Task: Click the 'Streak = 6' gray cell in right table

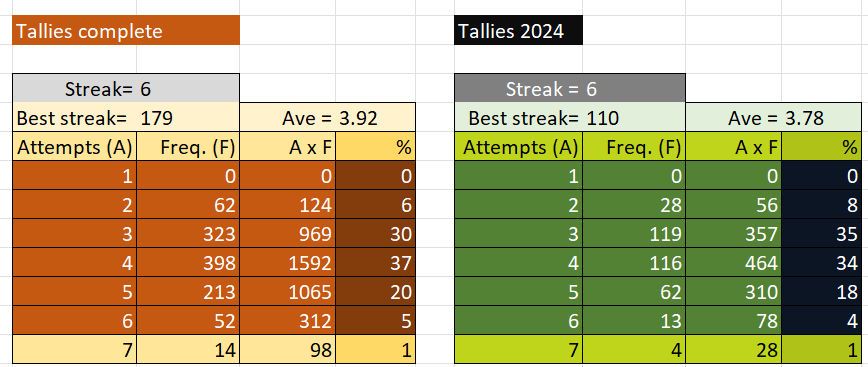Action: tap(570, 89)
